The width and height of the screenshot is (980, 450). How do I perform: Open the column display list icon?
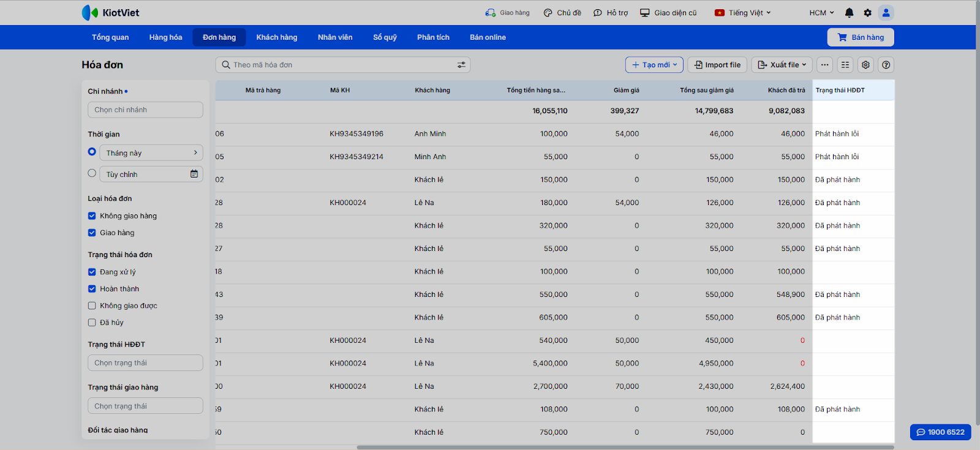point(845,65)
